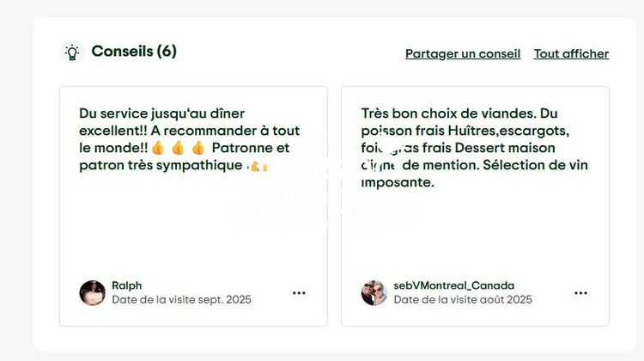
Task: Click the "Date de la visite sept. 2025" text
Action: click(182, 300)
